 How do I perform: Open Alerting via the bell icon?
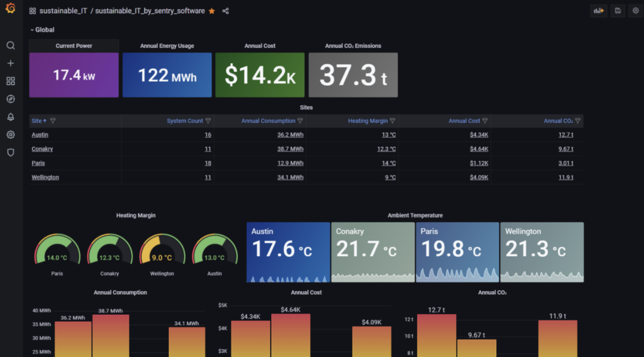point(11,116)
